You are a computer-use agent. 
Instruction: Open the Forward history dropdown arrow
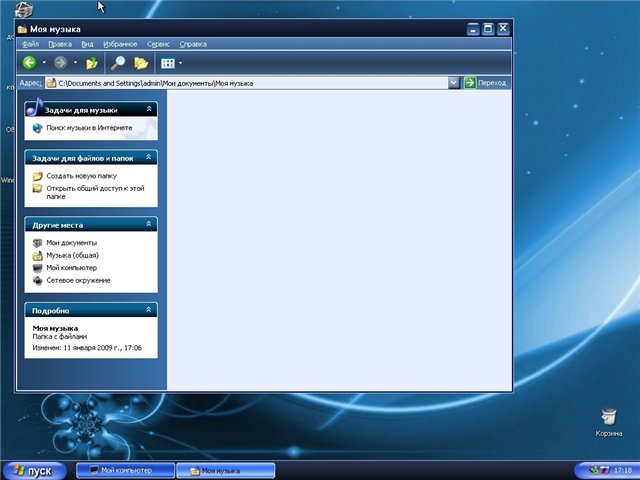coord(75,62)
